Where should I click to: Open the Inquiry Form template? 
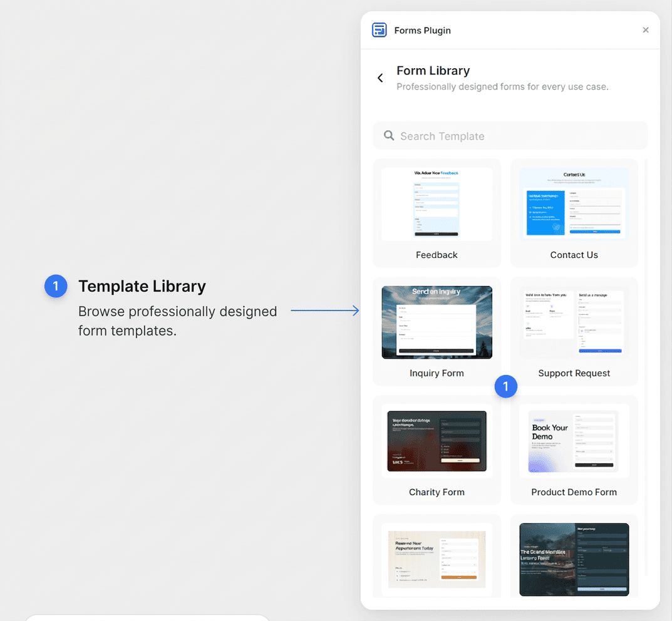437,322
